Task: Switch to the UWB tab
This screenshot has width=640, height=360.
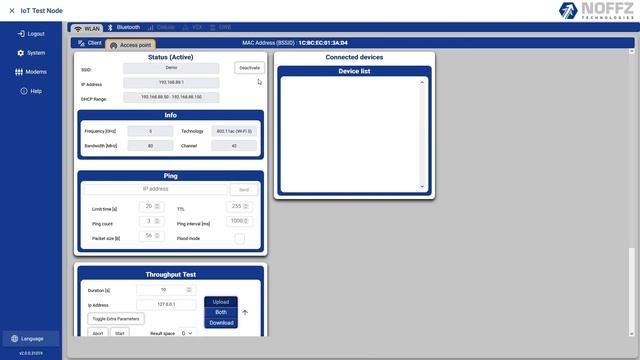Action: 220,27
